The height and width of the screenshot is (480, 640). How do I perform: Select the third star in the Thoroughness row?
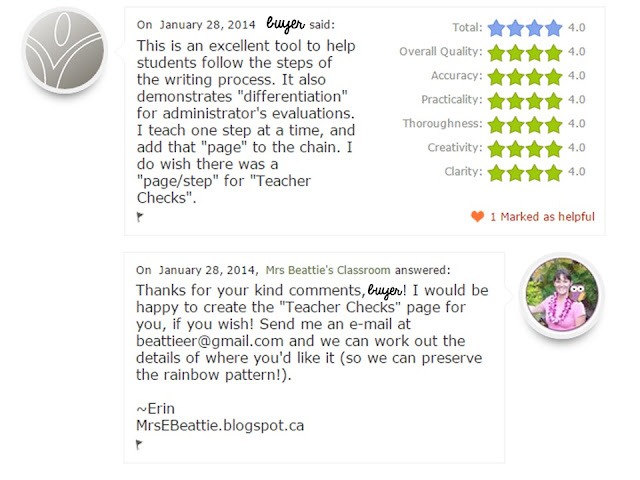[x=534, y=124]
